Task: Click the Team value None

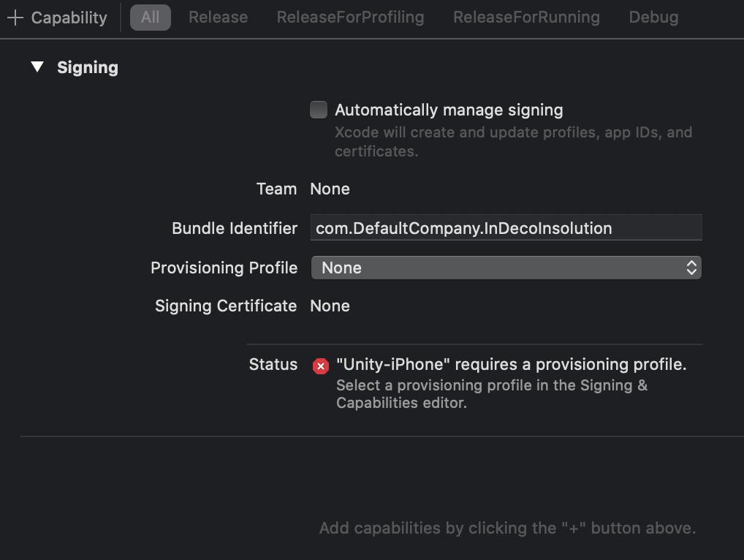Action: 330,189
